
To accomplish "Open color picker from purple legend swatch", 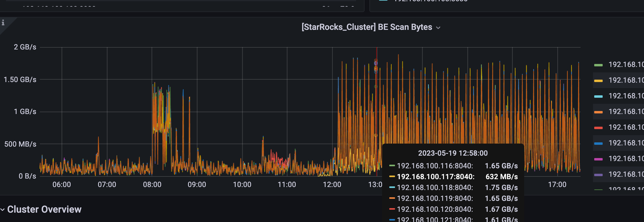I will click(x=598, y=175).
